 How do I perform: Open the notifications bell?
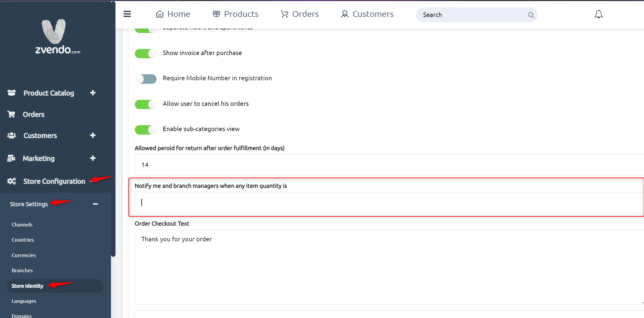598,14
